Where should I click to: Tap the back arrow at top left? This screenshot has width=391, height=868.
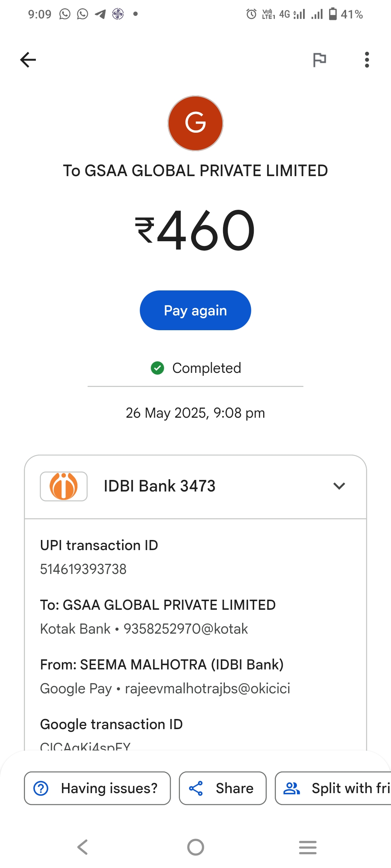point(28,60)
